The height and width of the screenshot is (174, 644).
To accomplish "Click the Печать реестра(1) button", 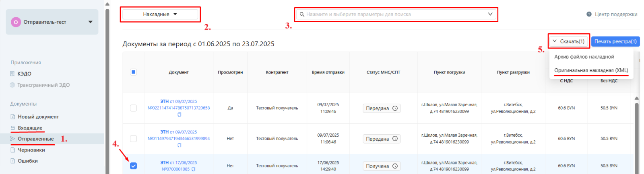I will [x=615, y=41].
